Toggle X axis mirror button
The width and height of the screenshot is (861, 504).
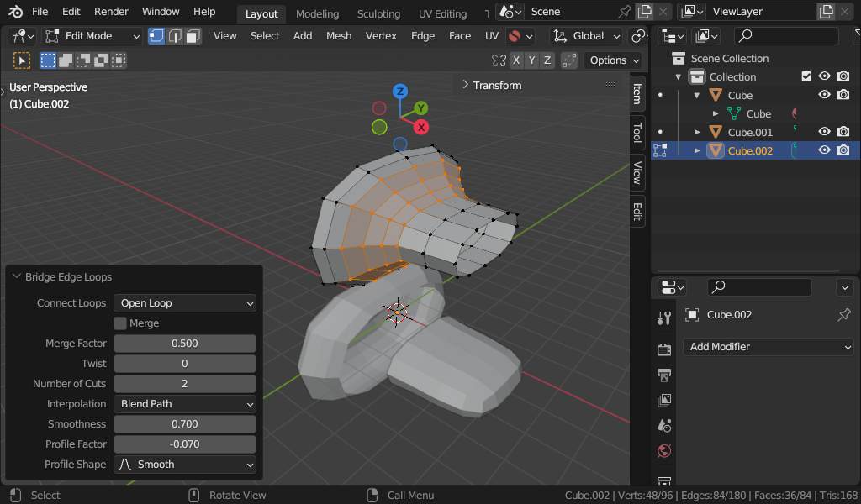point(515,60)
